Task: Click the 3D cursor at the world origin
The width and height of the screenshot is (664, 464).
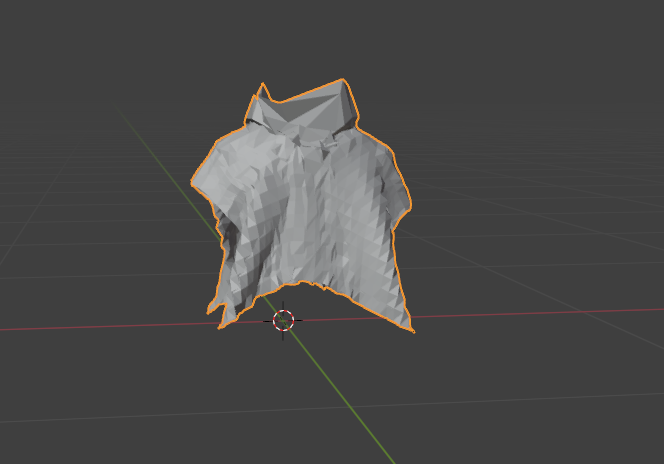Action: click(x=283, y=320)
